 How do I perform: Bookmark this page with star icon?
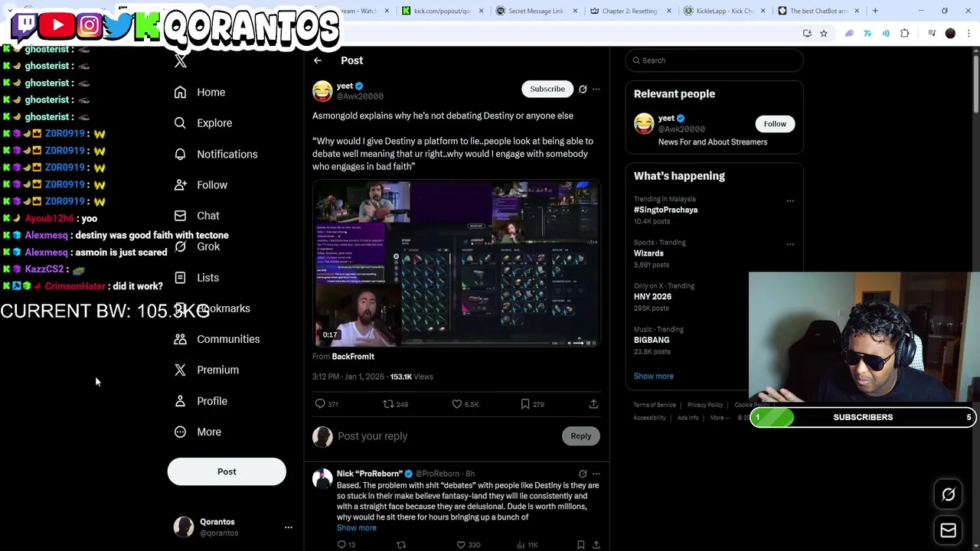824,34
